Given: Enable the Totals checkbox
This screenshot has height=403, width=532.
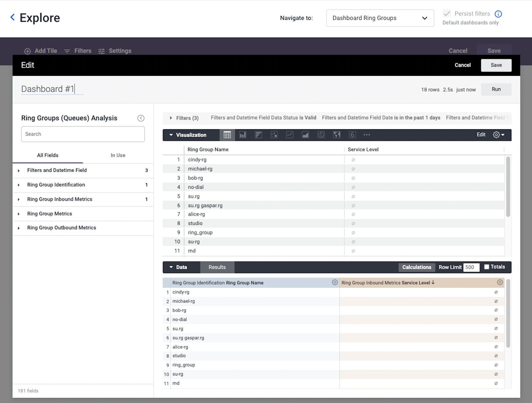Looking at the screenshot, I should coord(487,267).
